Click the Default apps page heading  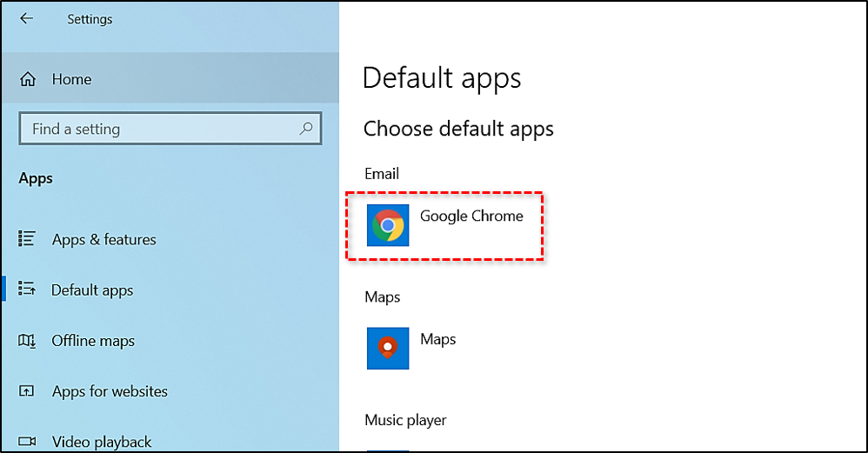point(442,78)
